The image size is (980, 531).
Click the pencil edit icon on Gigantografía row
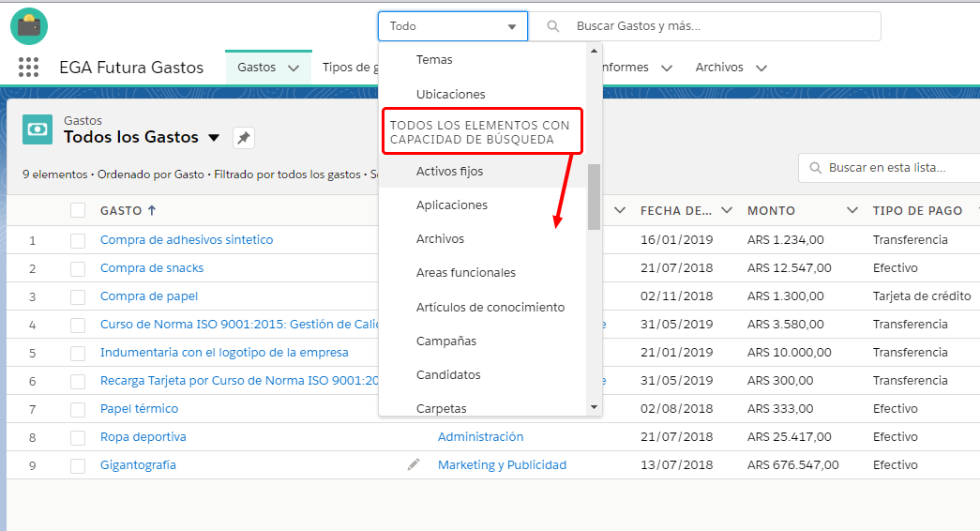[x=414, y=464]
